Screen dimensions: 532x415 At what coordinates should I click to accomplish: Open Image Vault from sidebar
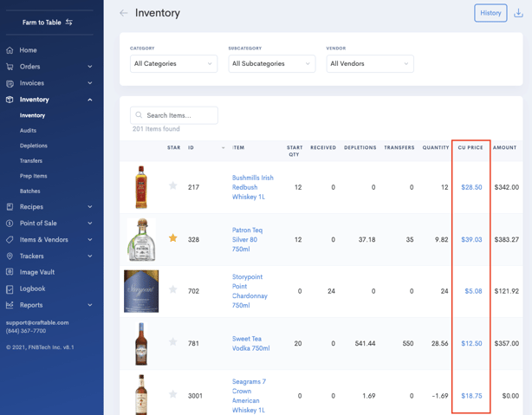point(36,272)
